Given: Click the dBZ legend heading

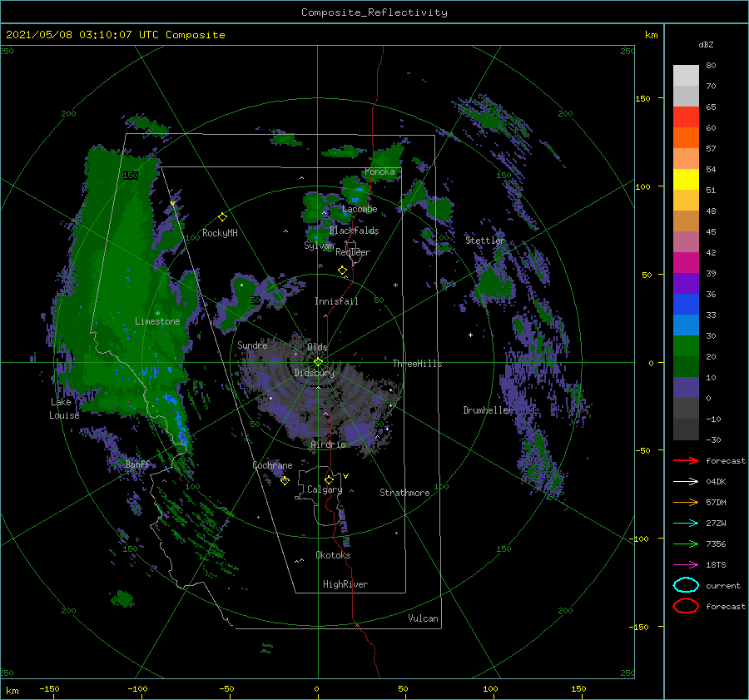Looking at the screenshot, I should 706,45.
